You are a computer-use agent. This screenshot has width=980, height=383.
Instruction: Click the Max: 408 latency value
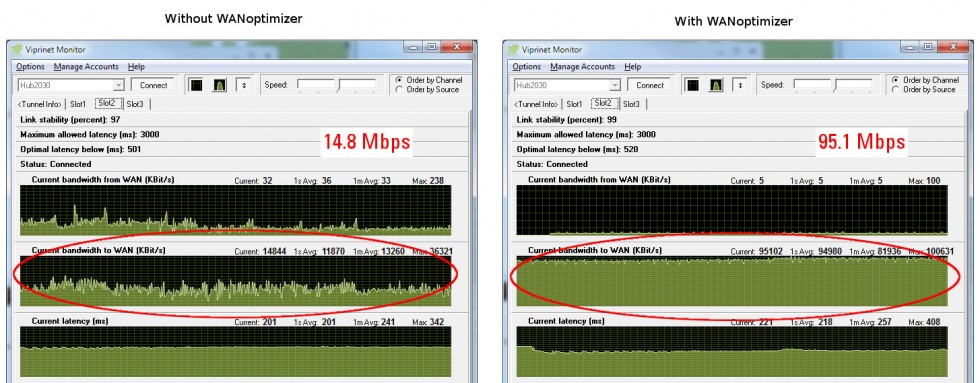coord(924,322)
